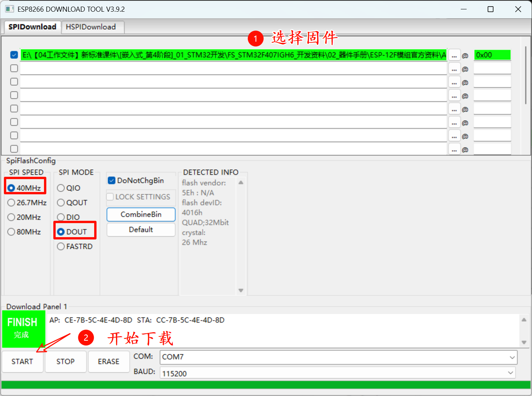Screen dimensions: 532x396
Task: Click the '26 Mhz' crystal text
Action: click(x=194, y=243)
